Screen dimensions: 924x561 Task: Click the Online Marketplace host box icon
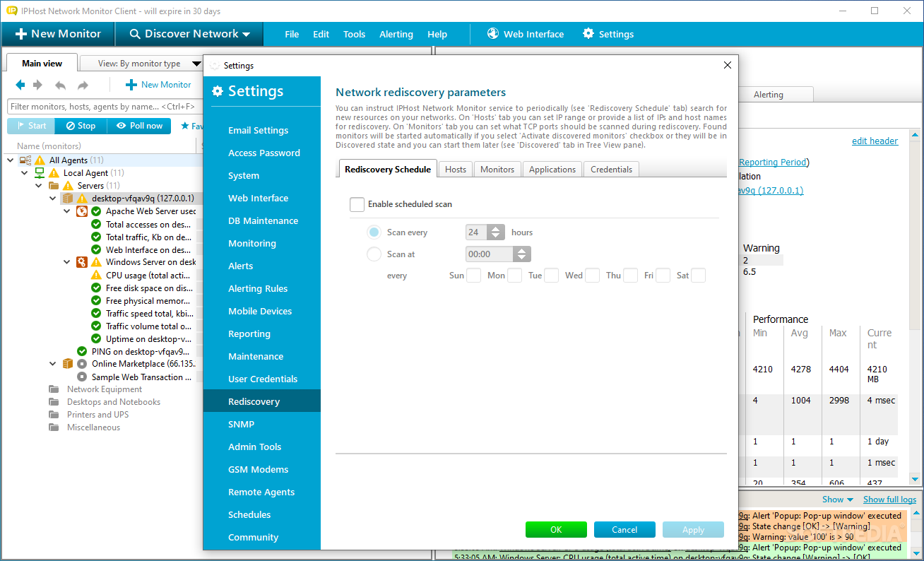click(68, 364)
